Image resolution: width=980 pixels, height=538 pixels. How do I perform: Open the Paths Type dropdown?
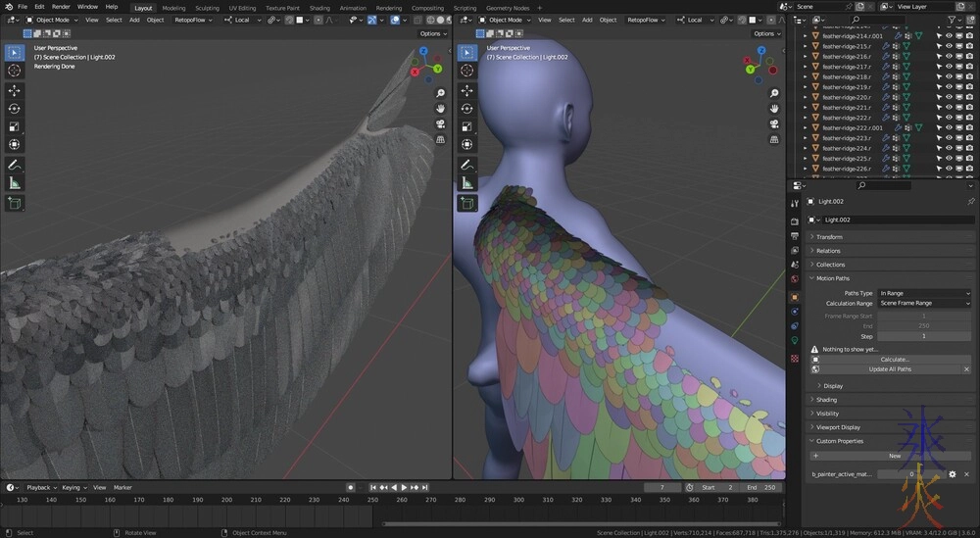tap(923, 293)
